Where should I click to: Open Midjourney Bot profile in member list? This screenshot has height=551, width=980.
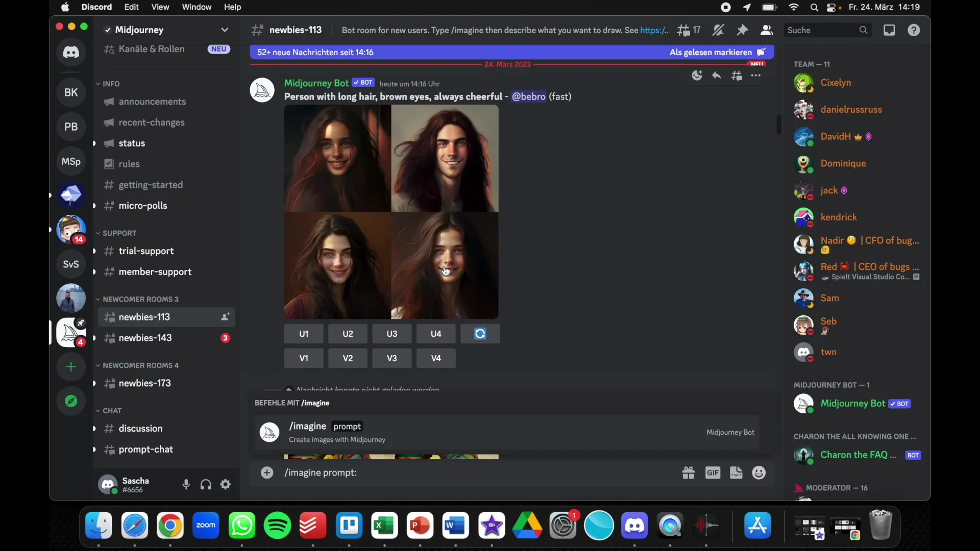857,405
